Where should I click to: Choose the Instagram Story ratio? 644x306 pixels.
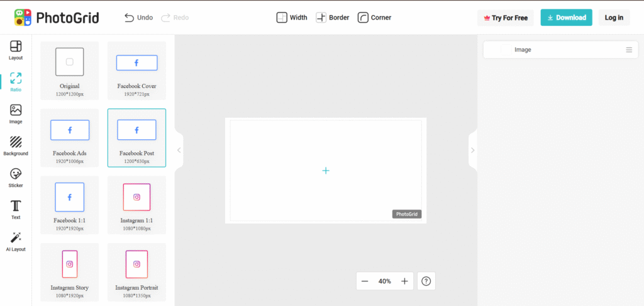(x=70, y=272)
